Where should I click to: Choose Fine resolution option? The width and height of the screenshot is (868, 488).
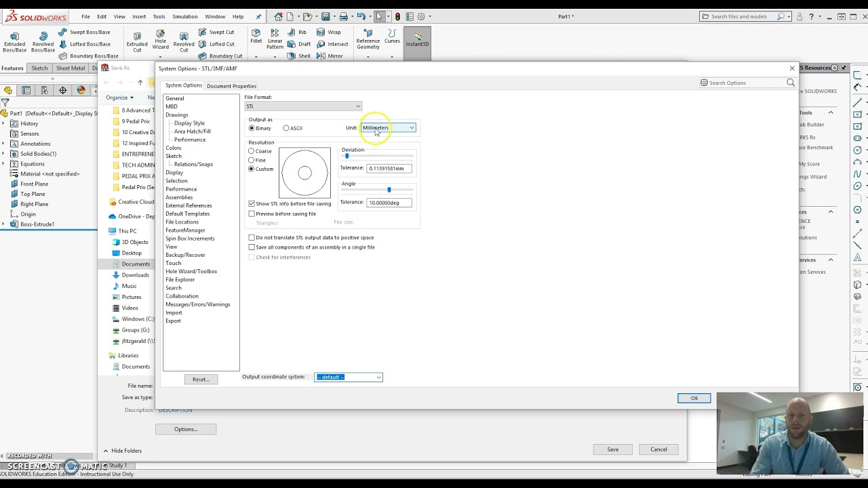(252, 160)
